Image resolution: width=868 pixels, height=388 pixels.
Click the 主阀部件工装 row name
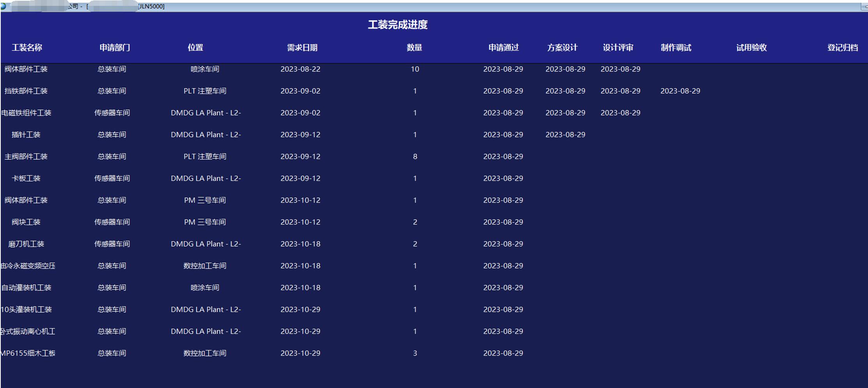[26, 157]
